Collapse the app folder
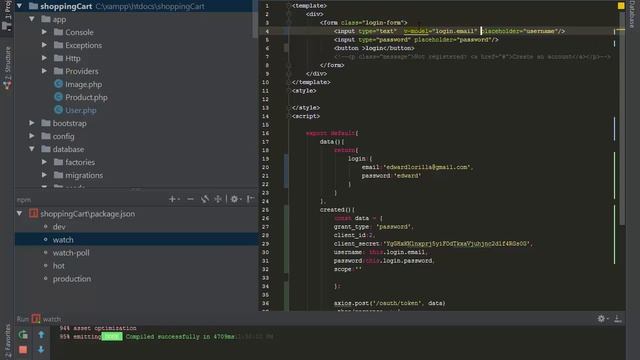 click(32, 19)
